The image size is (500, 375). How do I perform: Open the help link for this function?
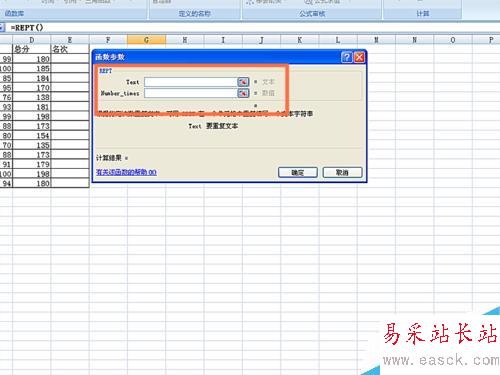126,172
